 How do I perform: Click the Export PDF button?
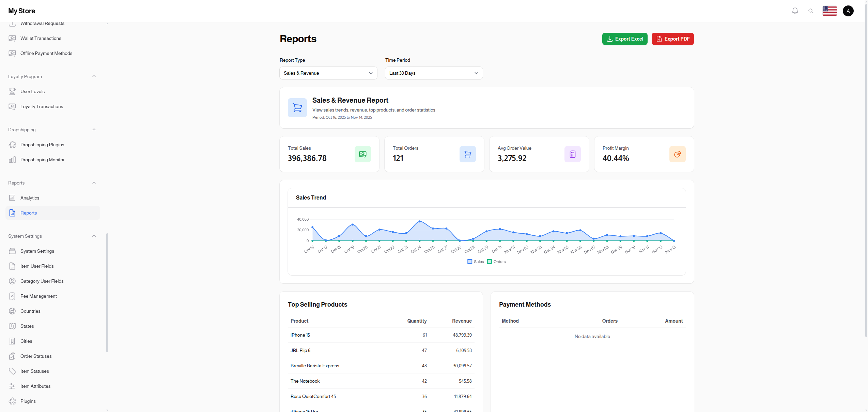672,39
